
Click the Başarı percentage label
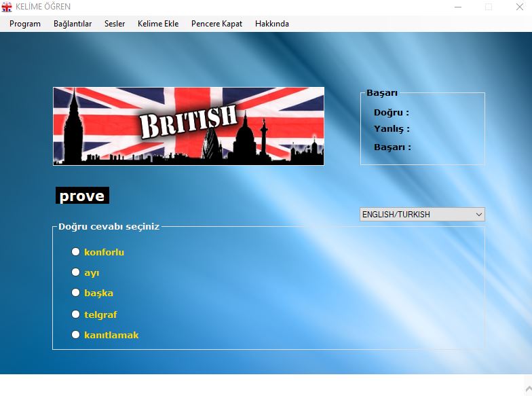(x=392, y=147)
